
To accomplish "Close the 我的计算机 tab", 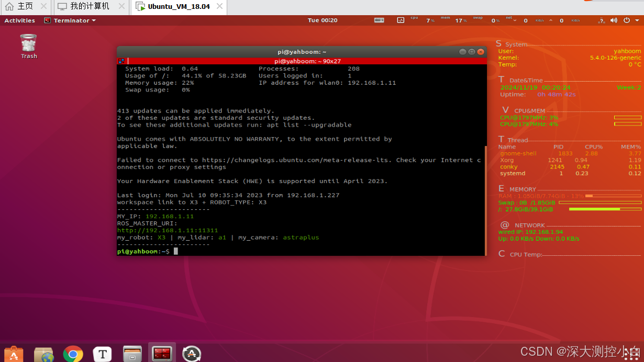I will (121, 7).
